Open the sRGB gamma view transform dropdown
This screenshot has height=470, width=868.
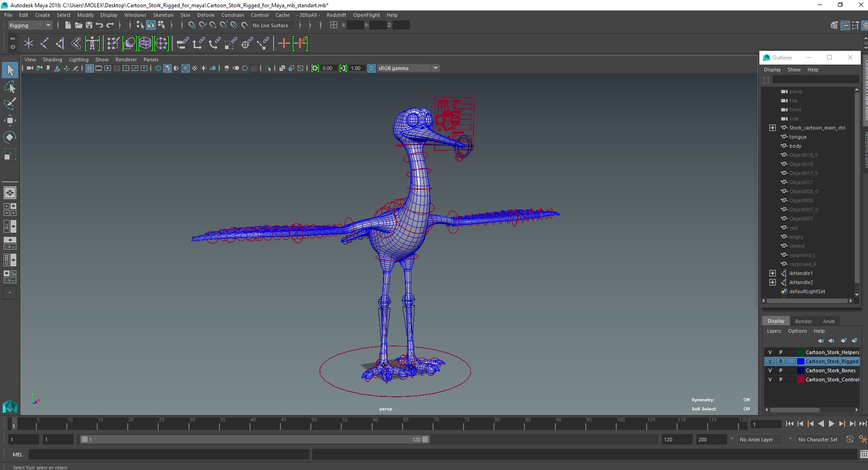408,68
